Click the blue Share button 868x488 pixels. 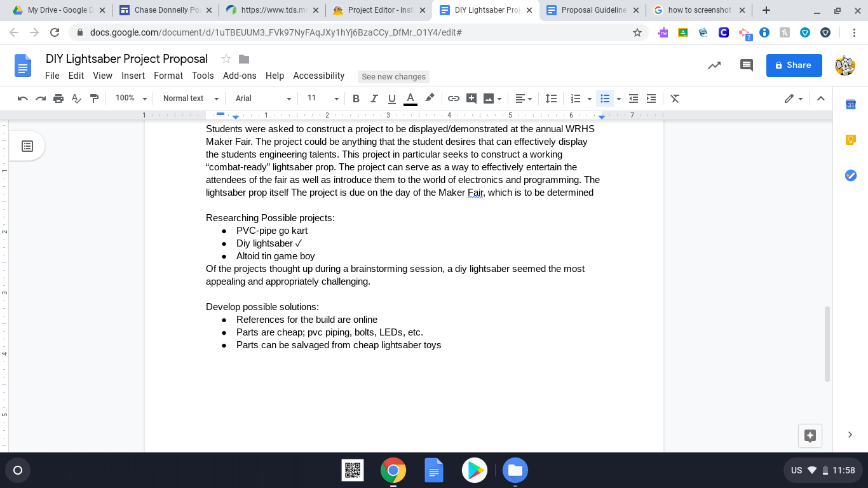tap(794, 65)
